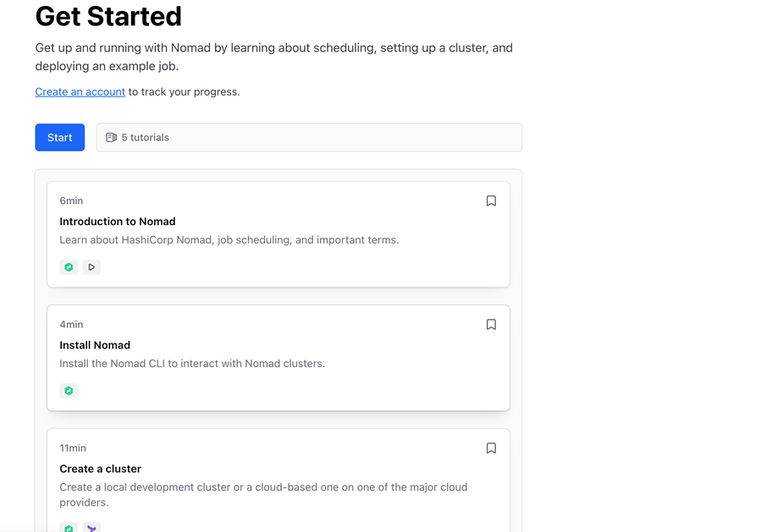Open the Create an account link
The height and width of the screenshot is (532, 761).
pyautogui.click(x=80, y=91)
